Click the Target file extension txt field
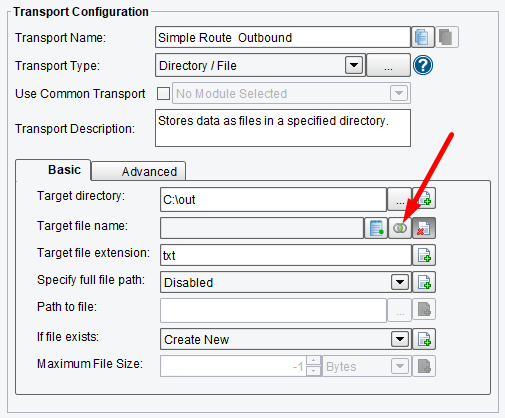The width and height of the screenshot is (505, 418). coord(286,255)
